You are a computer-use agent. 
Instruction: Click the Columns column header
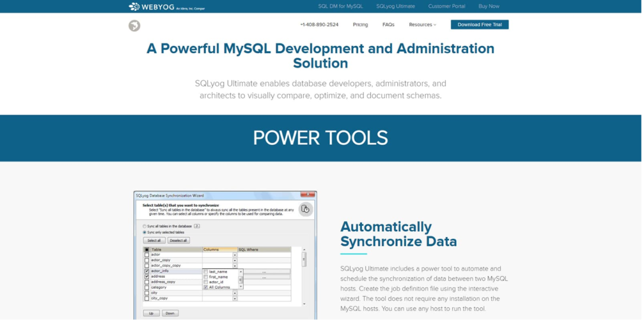pos(219,250)
